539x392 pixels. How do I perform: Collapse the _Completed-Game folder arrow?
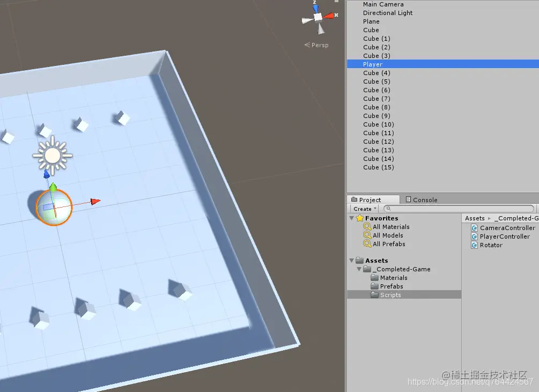click(359, 269)
